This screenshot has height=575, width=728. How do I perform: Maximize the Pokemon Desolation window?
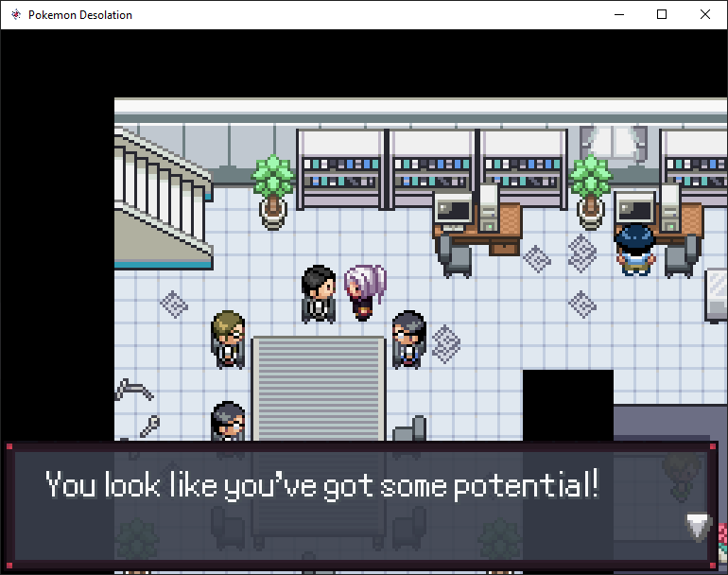tap(662, 14)
